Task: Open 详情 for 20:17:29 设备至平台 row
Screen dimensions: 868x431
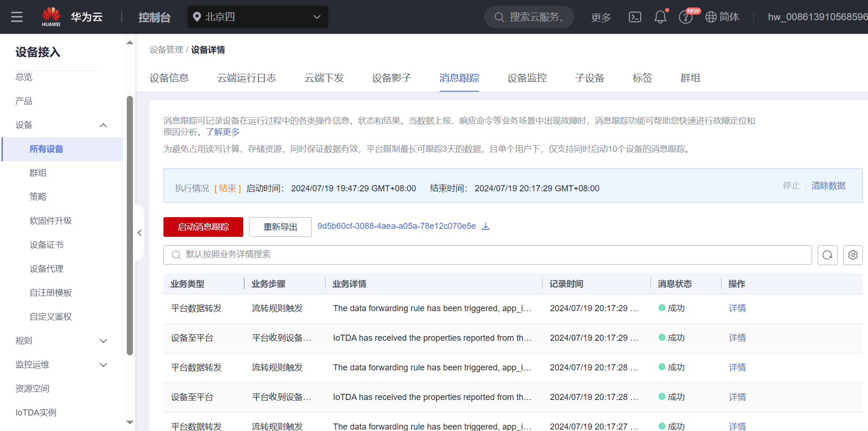Action: click(737, 338)
